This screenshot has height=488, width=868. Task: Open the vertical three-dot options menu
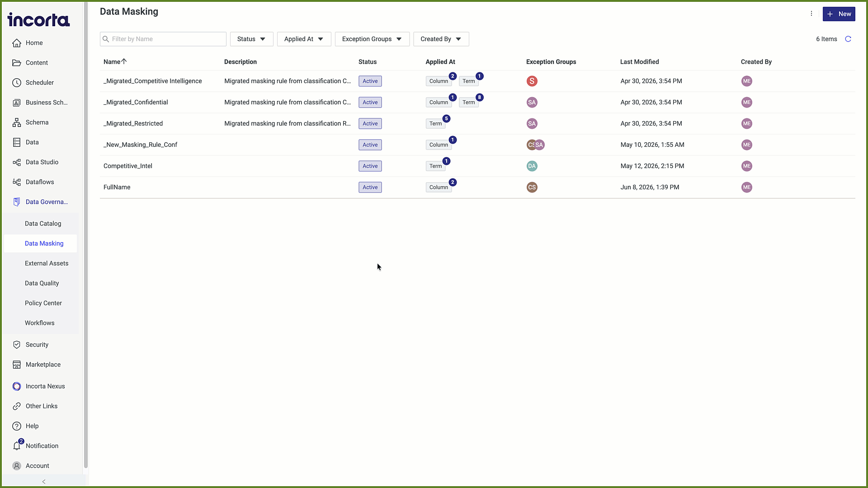tap(811, 14)
